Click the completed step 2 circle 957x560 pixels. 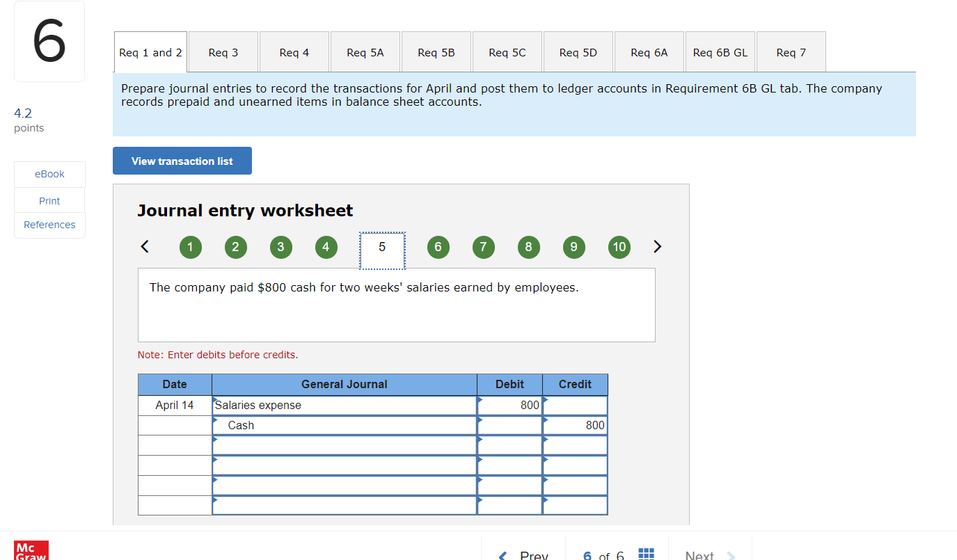click(235, 247)
